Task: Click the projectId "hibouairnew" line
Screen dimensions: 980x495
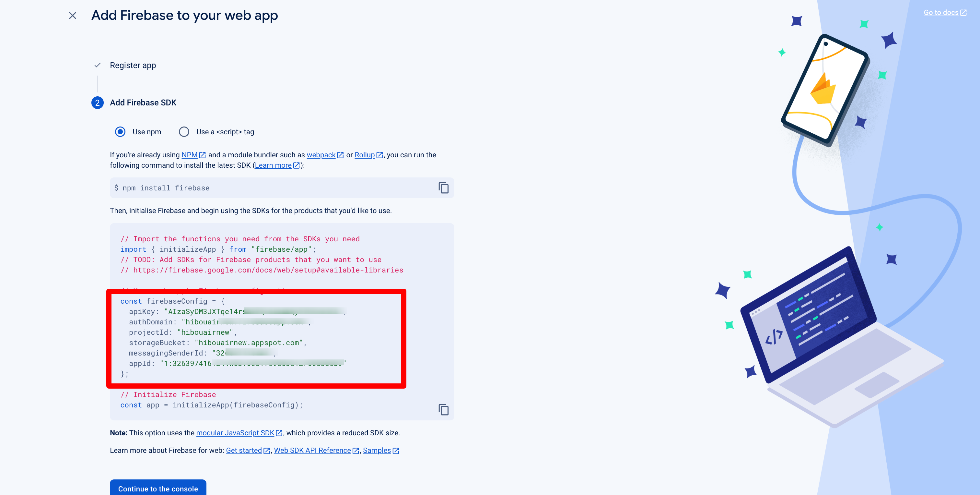Action: coord(183,332)
